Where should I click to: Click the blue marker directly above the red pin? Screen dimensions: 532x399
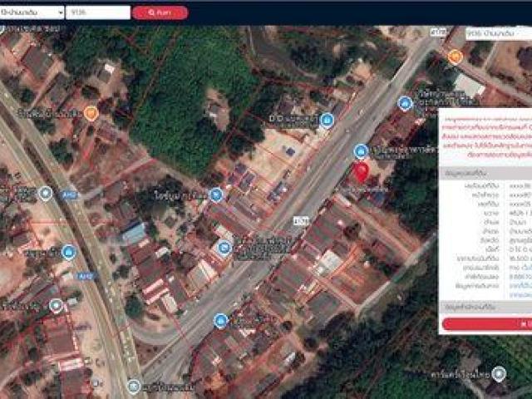361,151
